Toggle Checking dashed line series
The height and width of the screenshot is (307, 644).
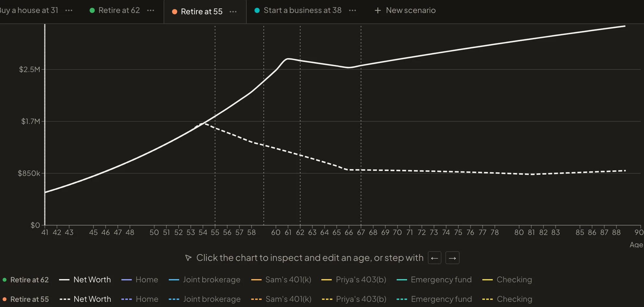point(508,299)
